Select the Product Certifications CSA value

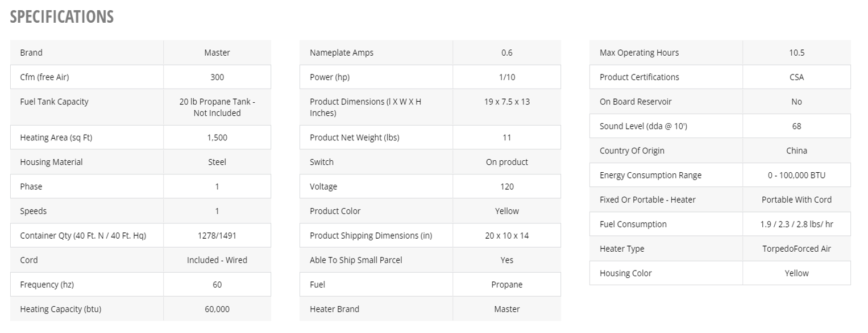click(x=797, y=77)
